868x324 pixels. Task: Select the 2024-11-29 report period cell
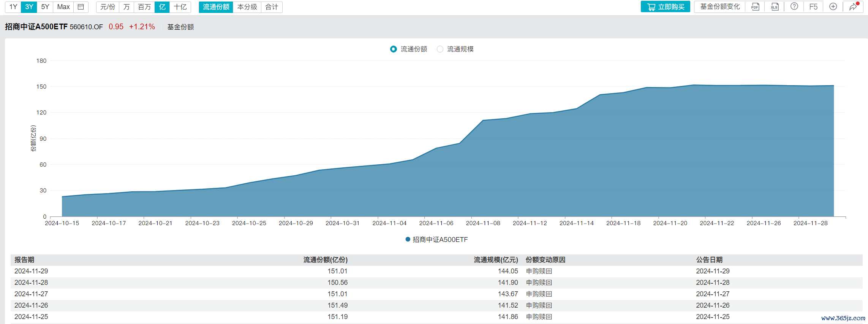click(31, 271)
